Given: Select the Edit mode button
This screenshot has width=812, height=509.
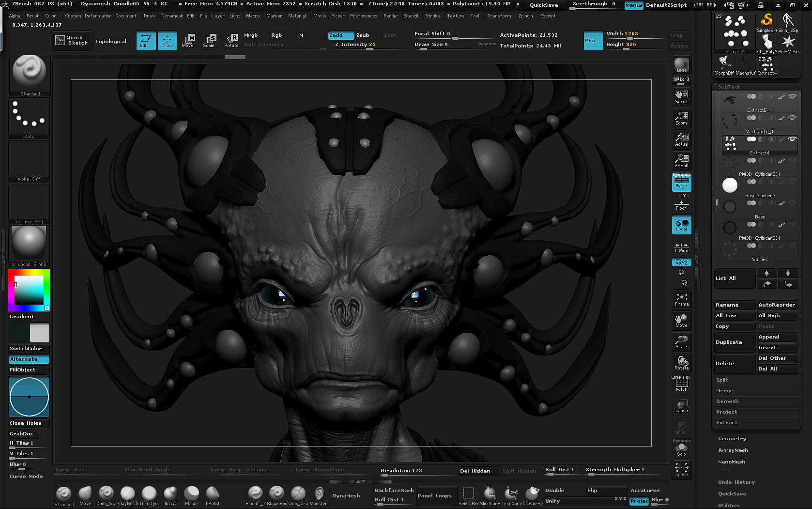Looking at the screenshot, I should (x=146, y=41).
